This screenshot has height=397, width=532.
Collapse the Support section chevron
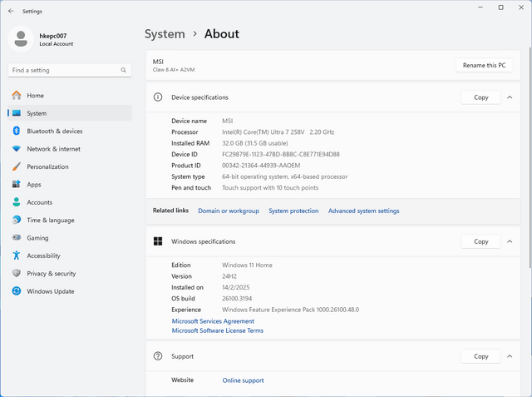[x=510, y=356]
